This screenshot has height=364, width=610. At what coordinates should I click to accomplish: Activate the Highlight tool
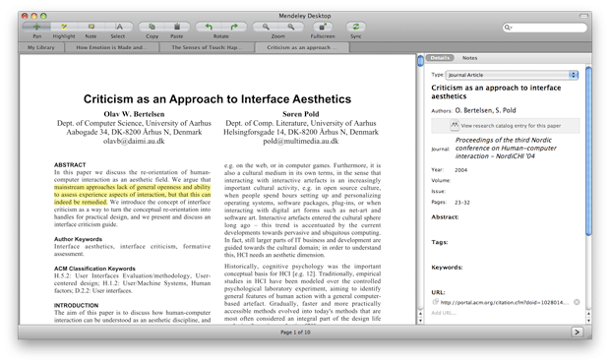click(x=64, y=27)
